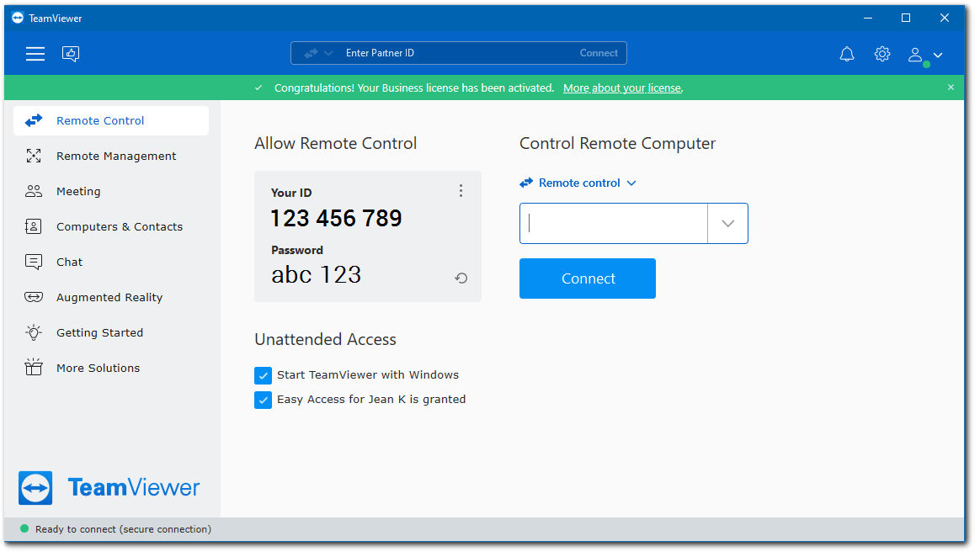Click the Augmented Reality headset icon
This screenshot has width=980, height=557.
tap(34, 297)
